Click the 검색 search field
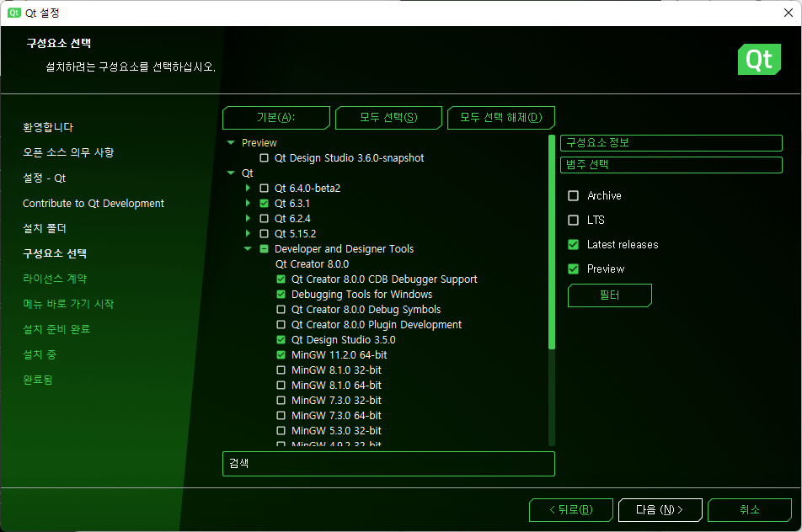Image resolution: width=802 pixels, height=532 pixels. click(x=388, y=464)
